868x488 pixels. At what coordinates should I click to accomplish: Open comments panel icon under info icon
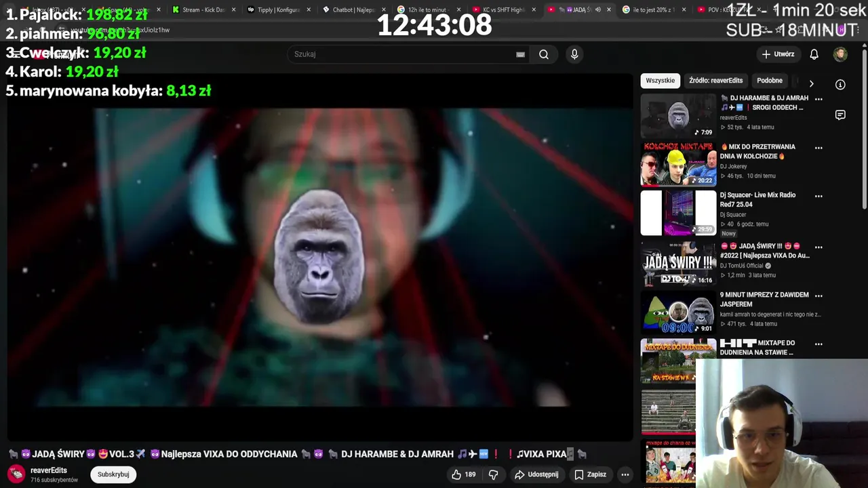840,115
